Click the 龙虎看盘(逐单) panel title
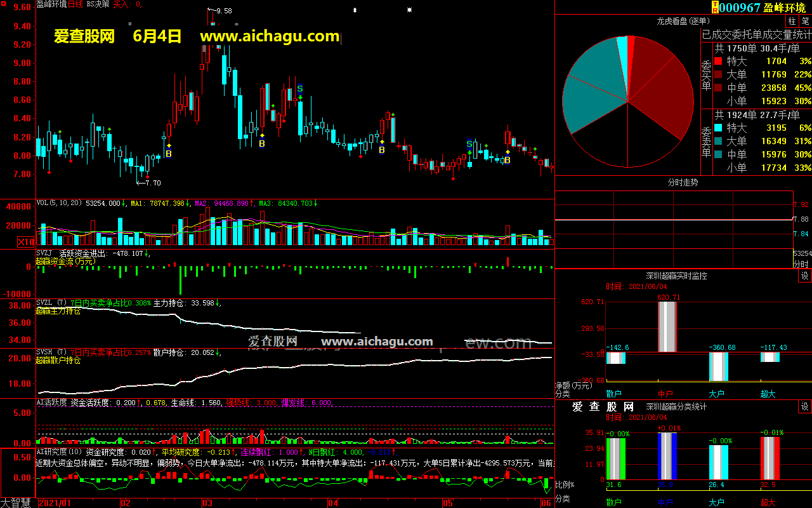812x508 pixels. tap(684, 21)
